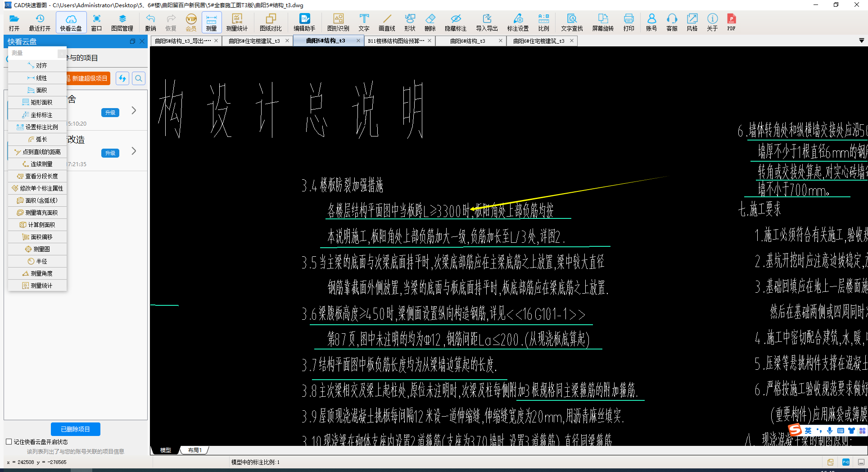Toggle 隐藏标注 hide annotations
The image size is (868, 472).
[x=456, y=22]
